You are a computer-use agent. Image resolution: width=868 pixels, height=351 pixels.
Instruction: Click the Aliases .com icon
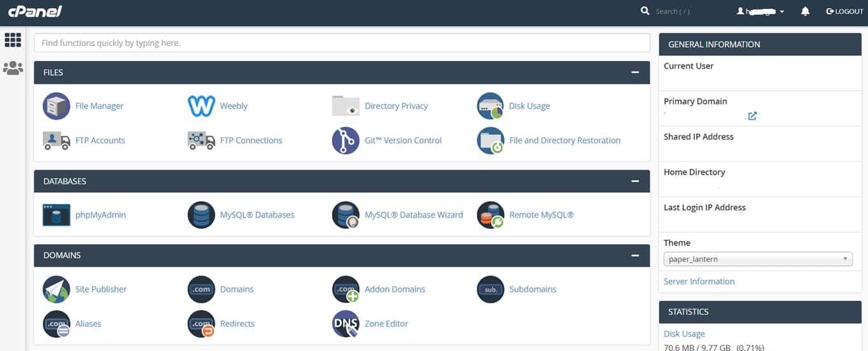point(56,324)
